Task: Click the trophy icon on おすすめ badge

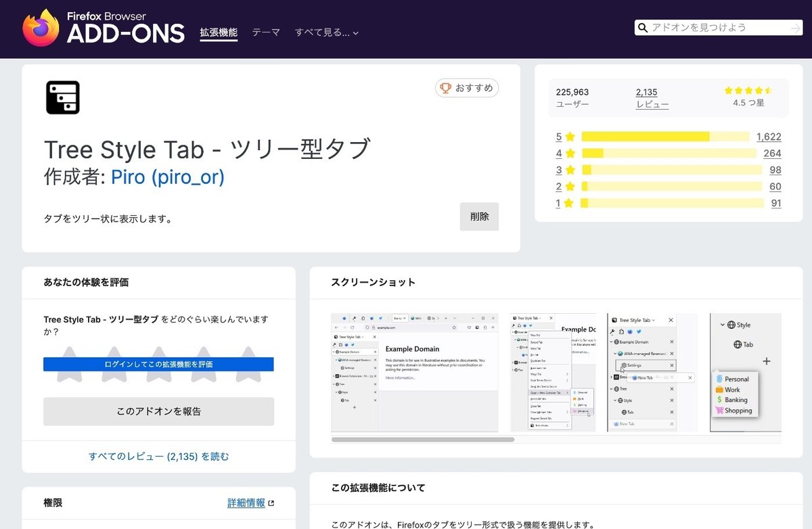Action: click(445, 88)
